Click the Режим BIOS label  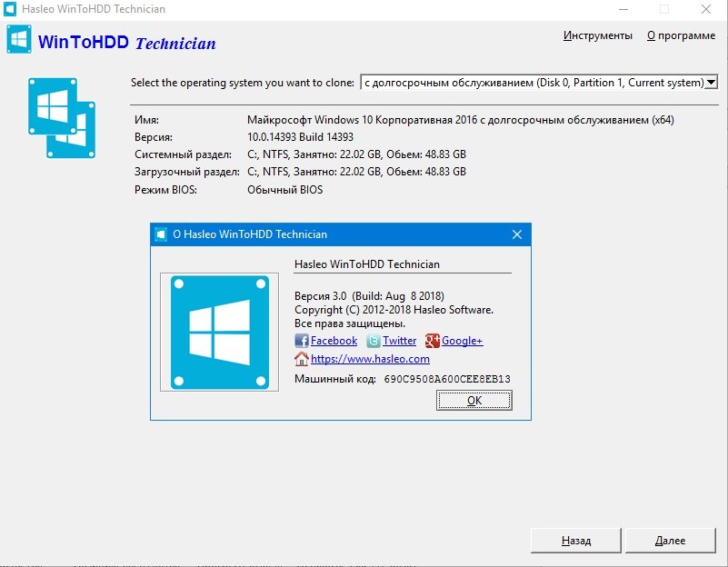pos(165,190)
